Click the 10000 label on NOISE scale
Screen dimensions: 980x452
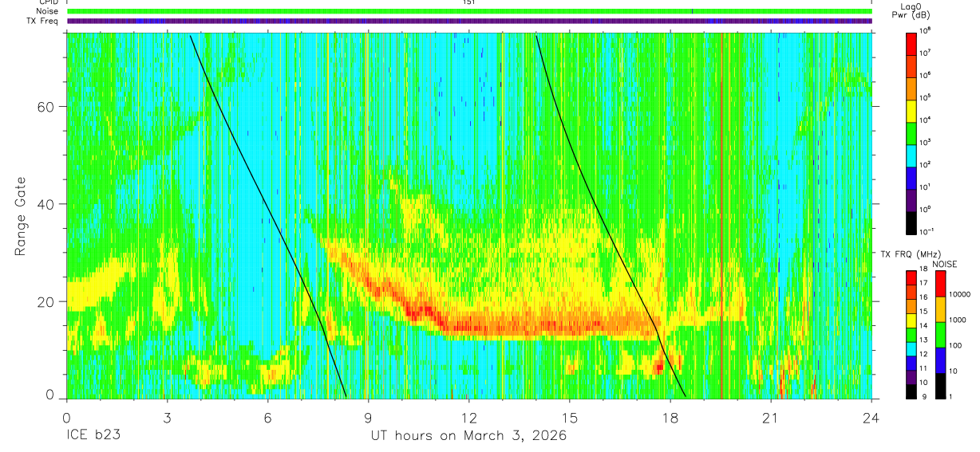pos(960,293)
